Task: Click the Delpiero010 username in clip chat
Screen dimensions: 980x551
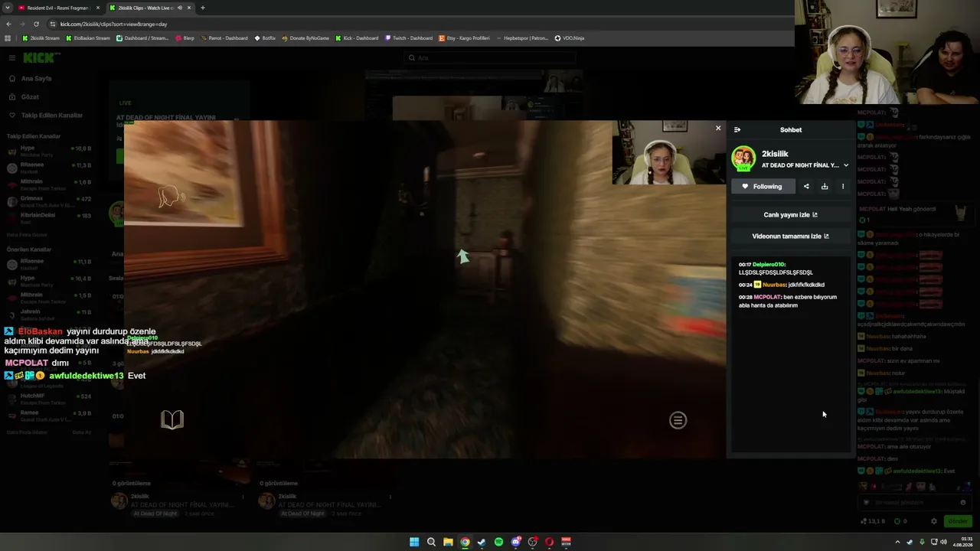Action: (x=769, y=264)
